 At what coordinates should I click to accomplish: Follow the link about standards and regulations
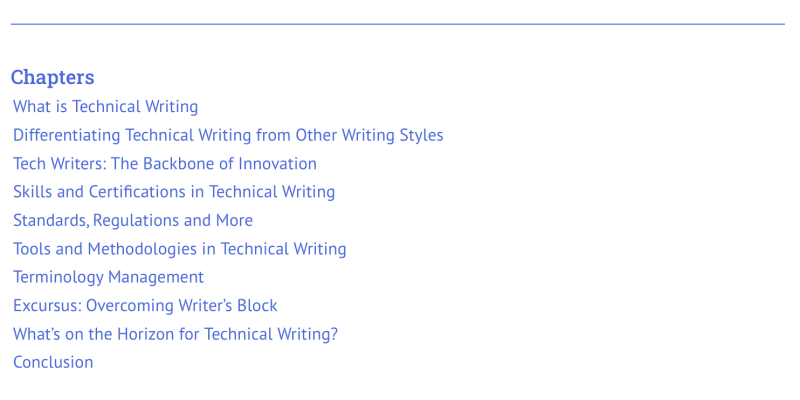tap(133, 220)
